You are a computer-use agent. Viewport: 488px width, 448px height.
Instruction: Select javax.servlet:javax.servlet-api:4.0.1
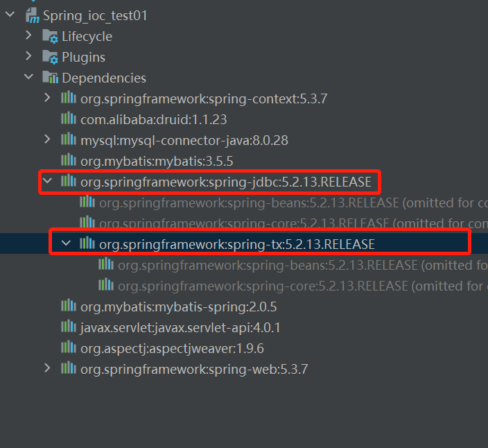tap(180, 328)
